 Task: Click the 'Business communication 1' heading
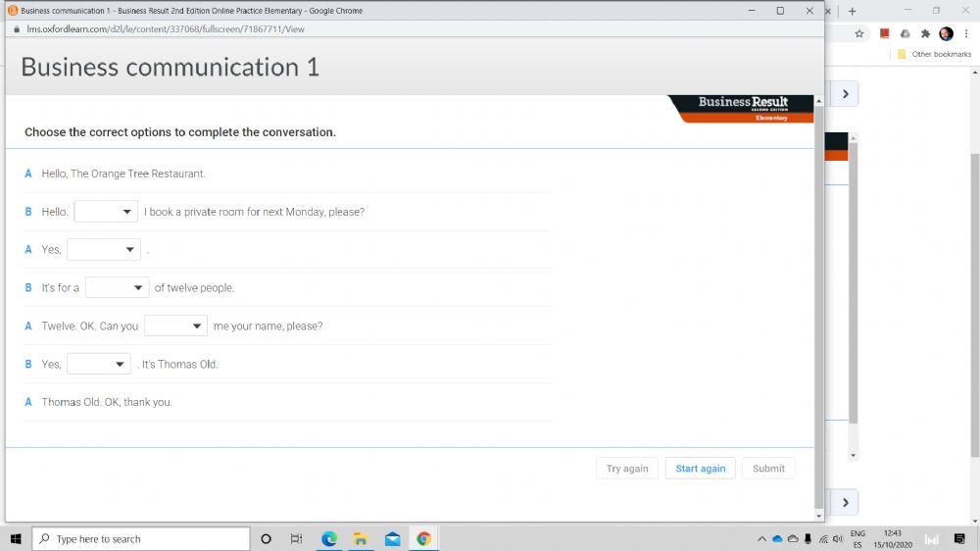point(170,67)
